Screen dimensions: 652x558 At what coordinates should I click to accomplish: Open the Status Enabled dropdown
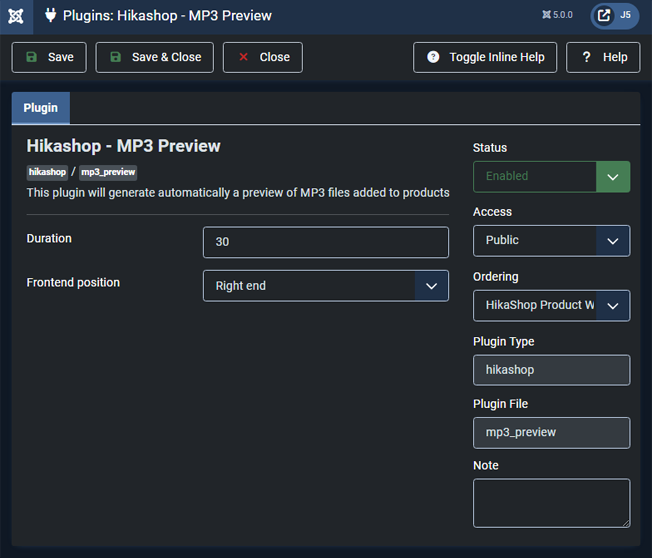click(x=551, y=177)
